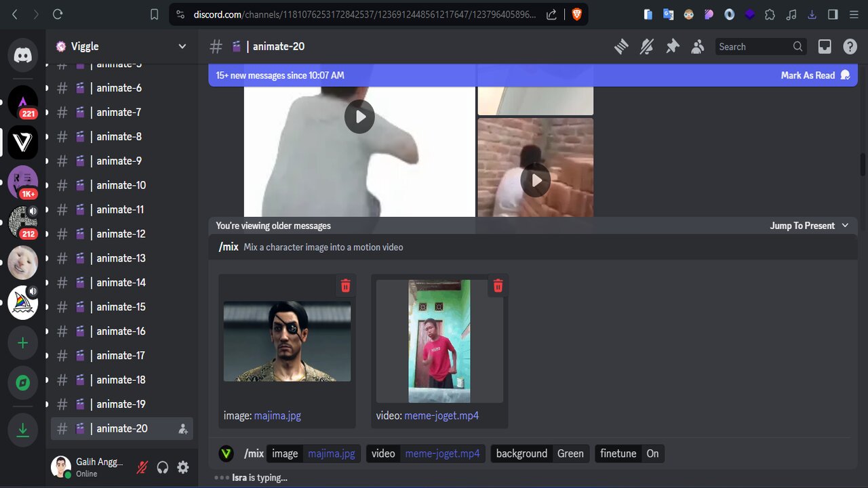Toggle headphone deafen in user panel
The height and width of the screenshot is (488, 868).
[163, 467]
